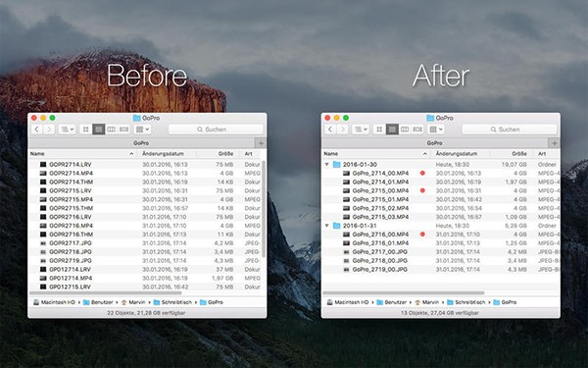Collapse the 2016-01-30 folder
The width and height of the screenshot is (588, 368).
(327, 165)
